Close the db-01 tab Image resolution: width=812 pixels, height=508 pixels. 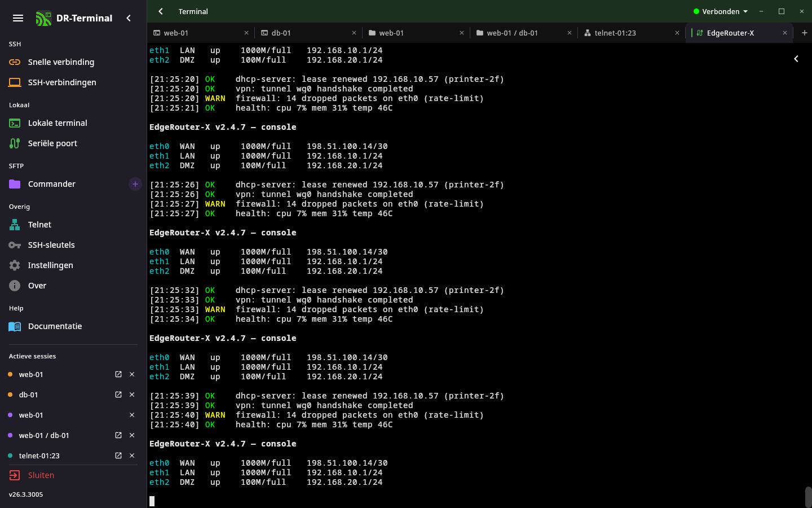(354, 33)
